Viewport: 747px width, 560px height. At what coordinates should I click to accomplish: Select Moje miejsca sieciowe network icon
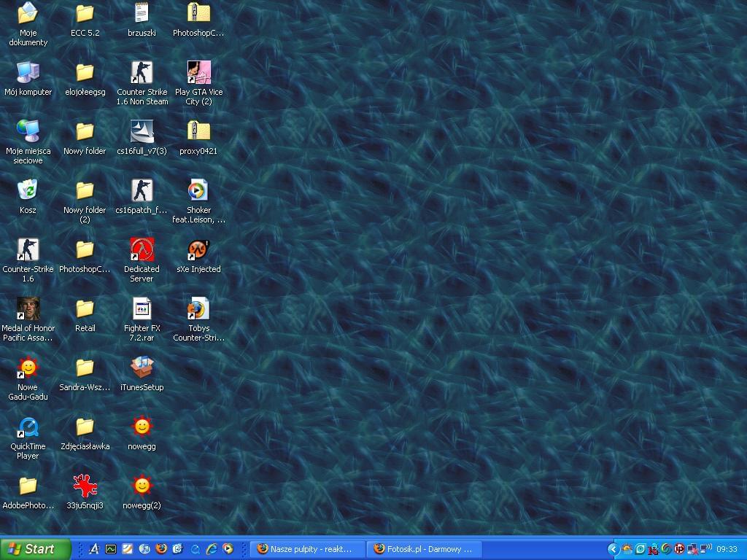pos(28,142)
